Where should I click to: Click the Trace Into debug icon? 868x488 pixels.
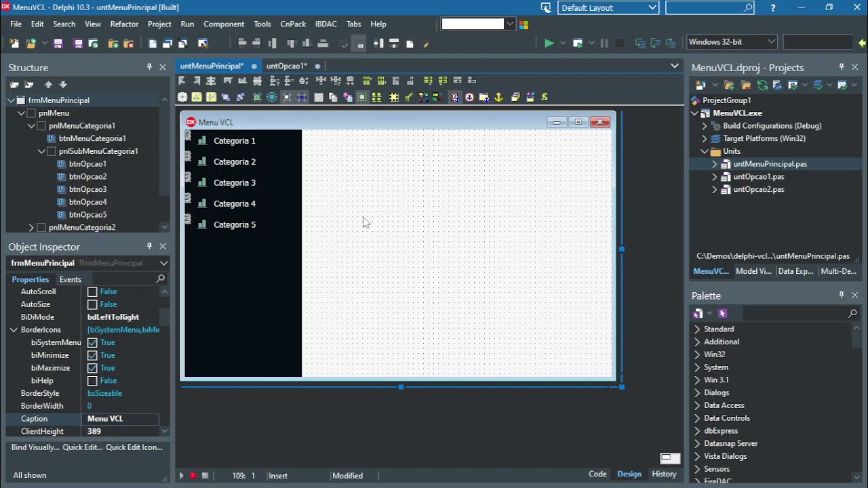point(641,43)
